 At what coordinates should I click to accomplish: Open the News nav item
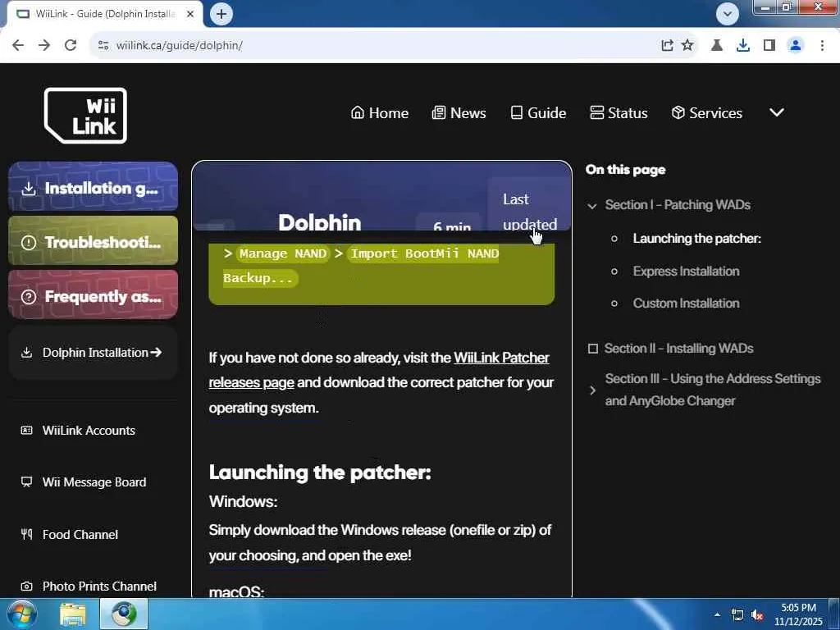click(459, 113)
